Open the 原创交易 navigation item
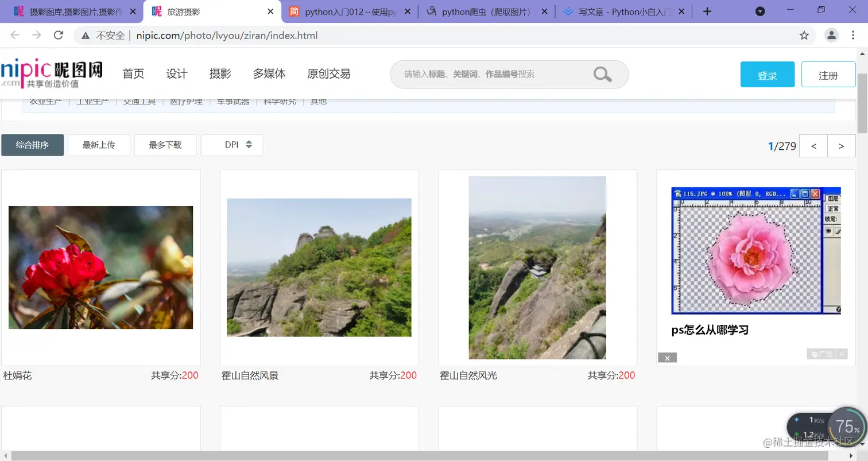This screenshot has width=868, height=461. pyautogui.click(x=329, y=73)
